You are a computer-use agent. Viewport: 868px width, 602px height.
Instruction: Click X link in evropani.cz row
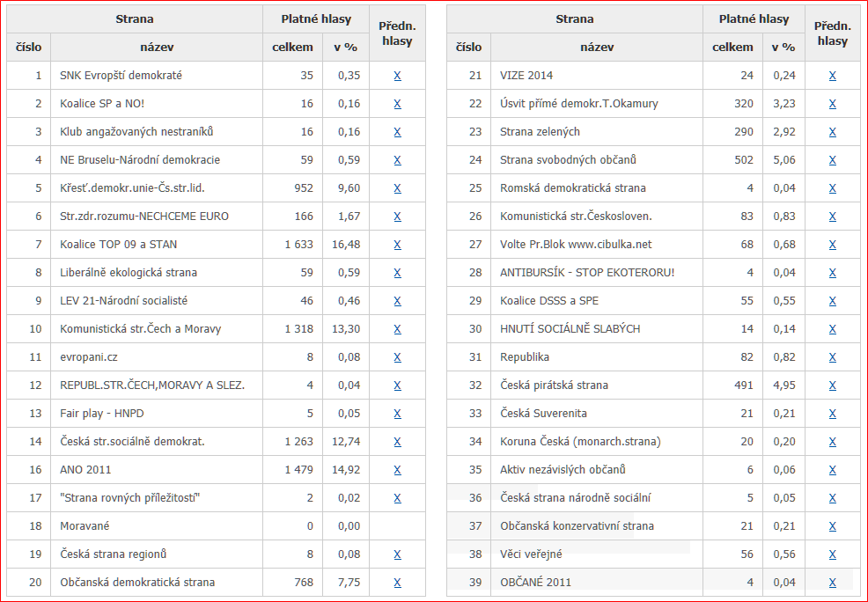pos(397,358)
